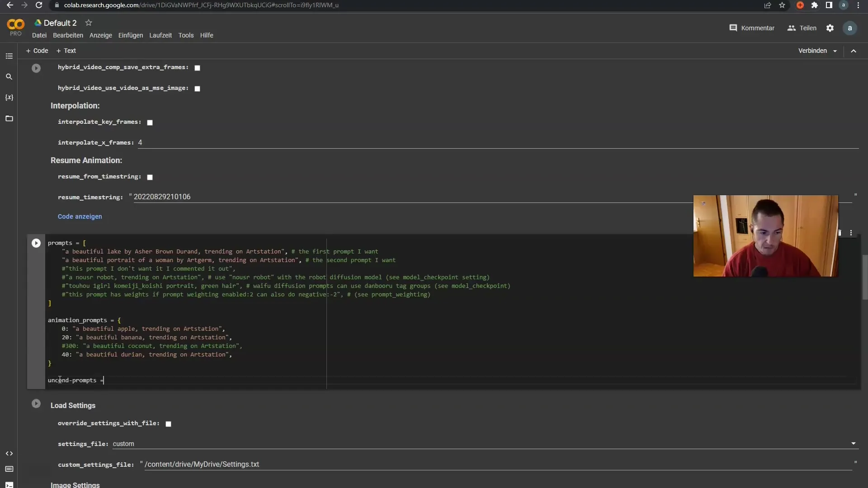This screenshot has height=488, width=868.
Task: Open the Laufzeit menu
Action: (x=160, y=35)
